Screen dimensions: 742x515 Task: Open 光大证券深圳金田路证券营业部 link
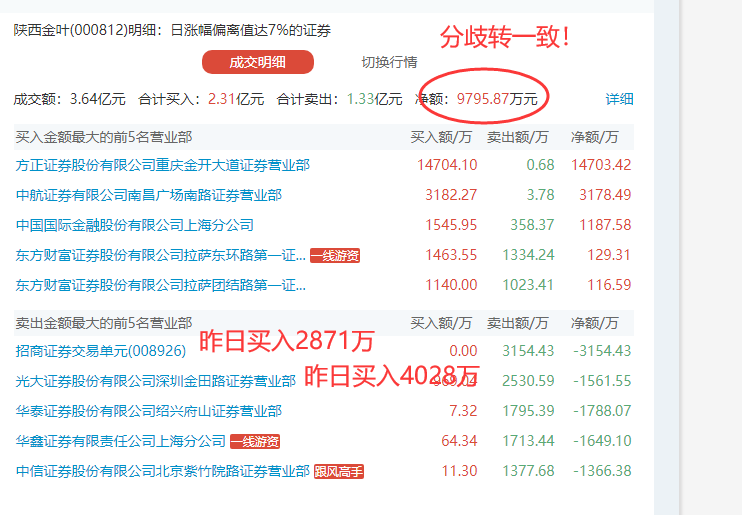pyautogui.click(x=155, y=381)
